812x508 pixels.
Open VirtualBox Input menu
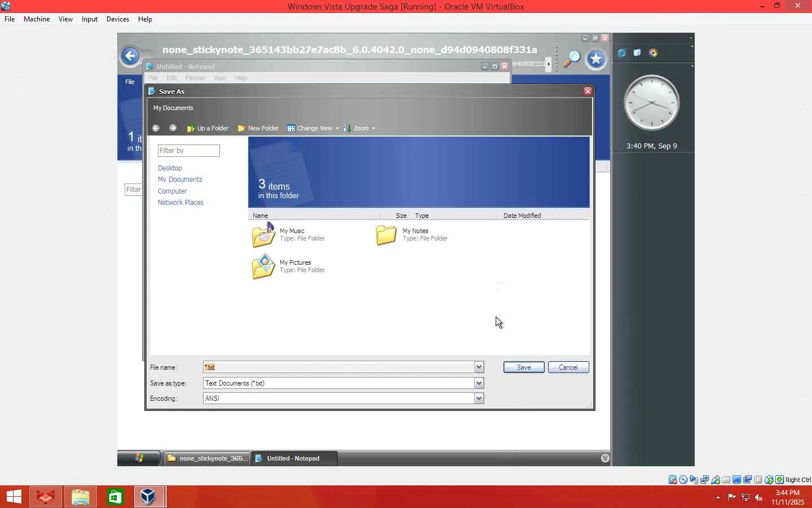[90, 19]
